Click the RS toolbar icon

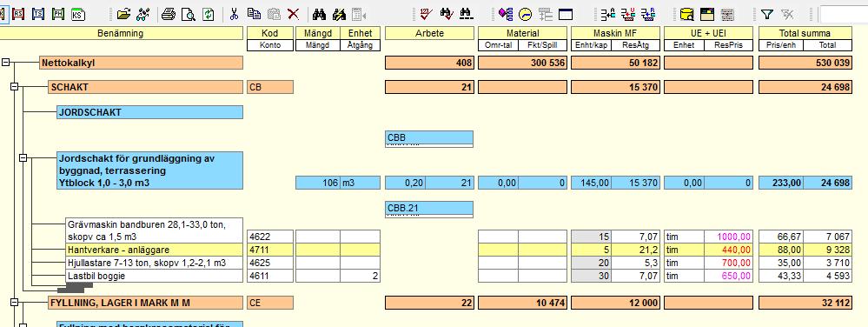pos(18,14)
